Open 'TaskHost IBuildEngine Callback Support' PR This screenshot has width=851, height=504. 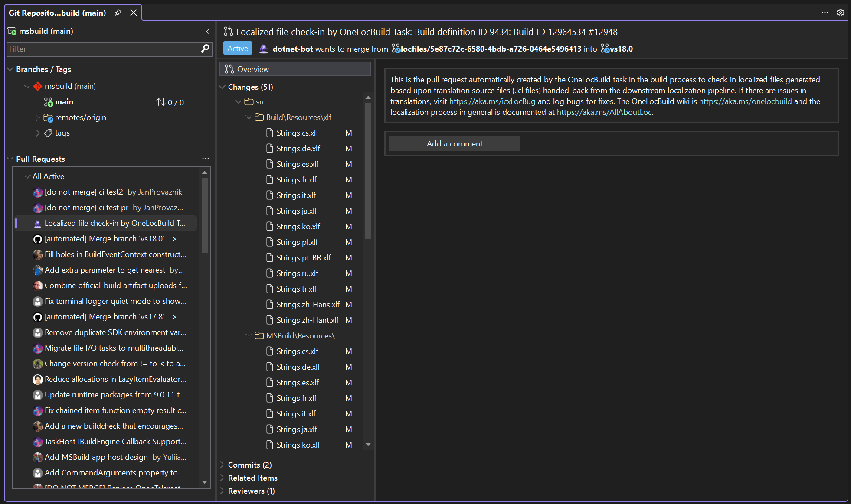click(115, 442)
